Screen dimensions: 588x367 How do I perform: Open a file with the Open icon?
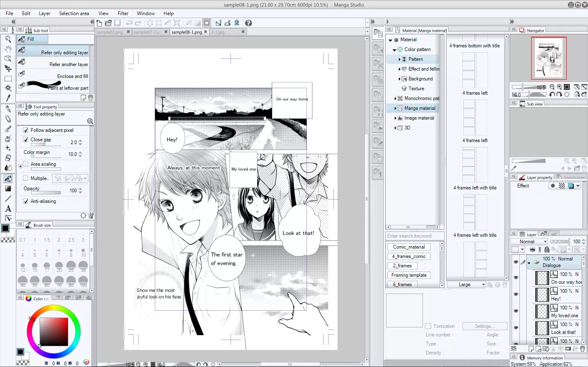[x=108, y=23]
